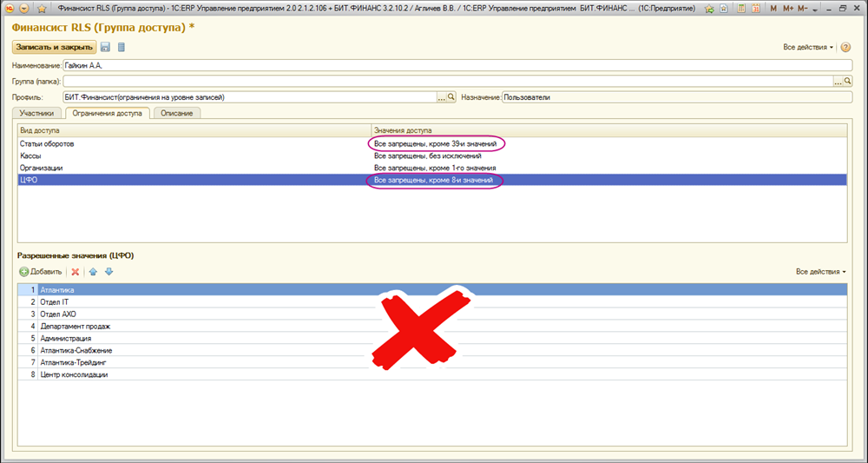Expand Все действия menu above allowed values list

820,272
